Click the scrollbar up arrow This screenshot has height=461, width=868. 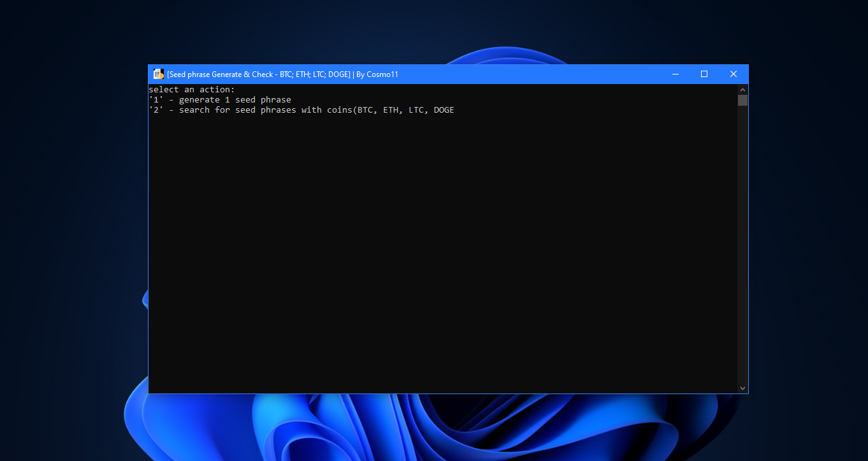742,89
